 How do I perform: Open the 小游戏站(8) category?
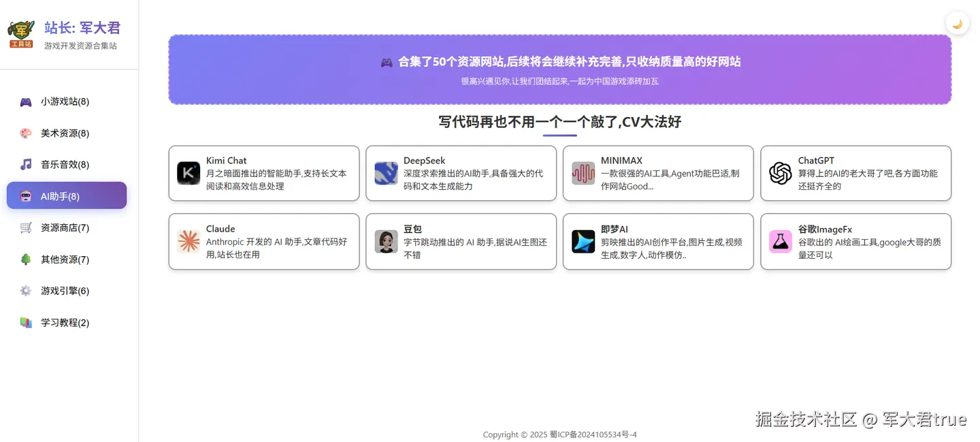coord(67,101)
